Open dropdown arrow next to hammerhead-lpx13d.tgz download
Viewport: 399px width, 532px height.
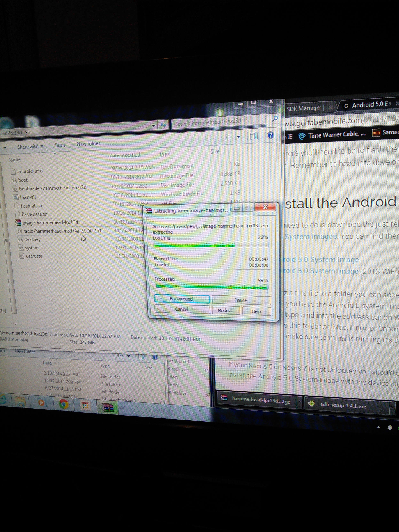tap(299, 401)
